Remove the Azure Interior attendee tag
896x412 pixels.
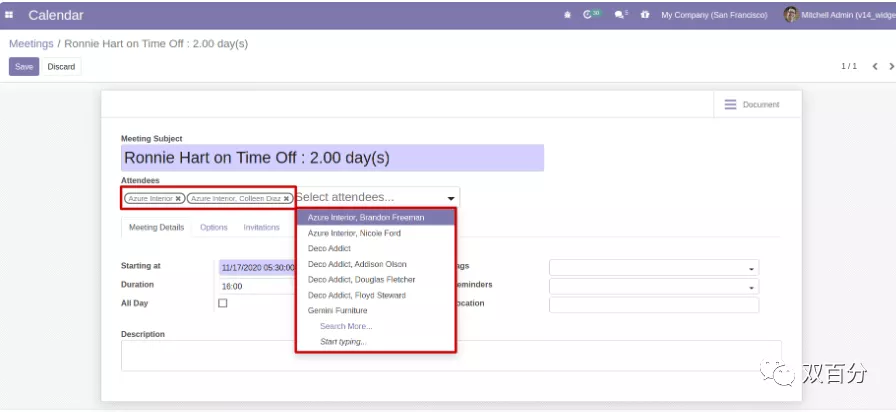(178, 198)
